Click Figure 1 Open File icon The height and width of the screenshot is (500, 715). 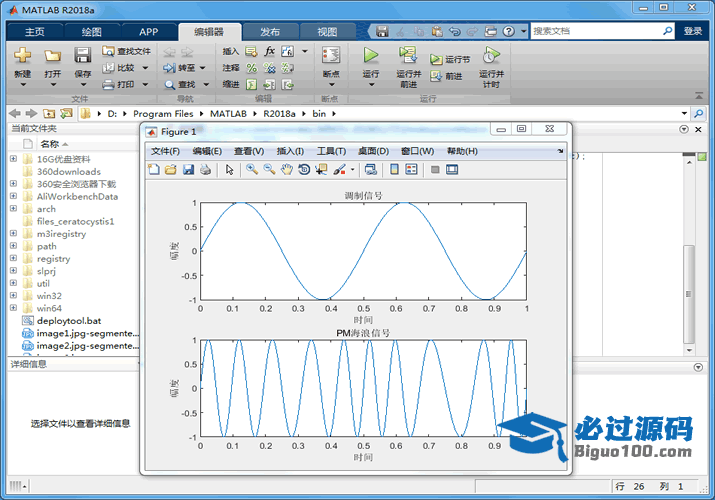click(171, 170)
